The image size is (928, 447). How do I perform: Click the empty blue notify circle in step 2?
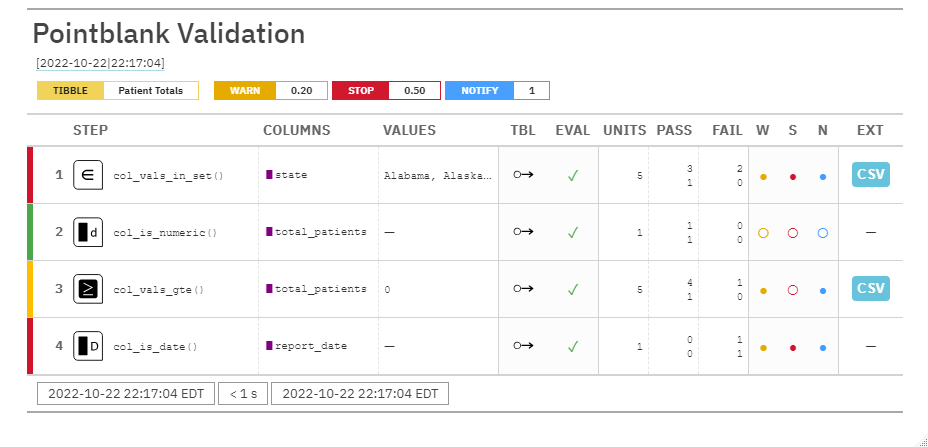822,233
